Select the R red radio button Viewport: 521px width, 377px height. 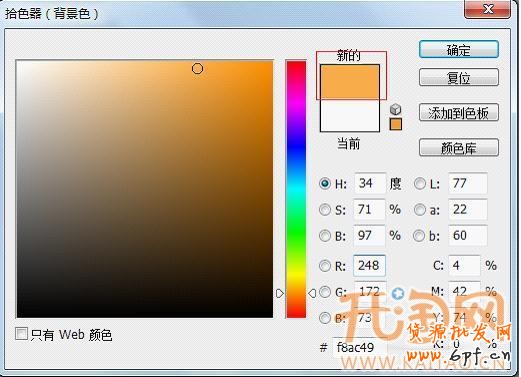(x=325, y=266)
